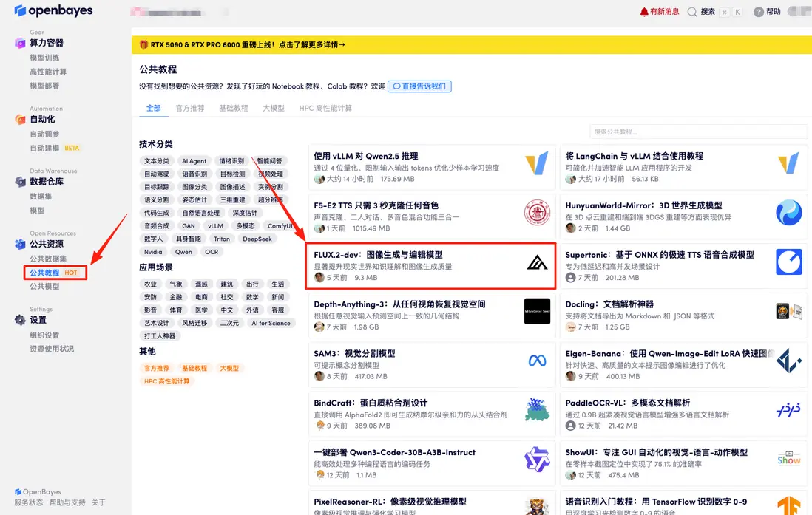
Task: Select the 打工人神器 tag
Action: click(x=160, y=336)
